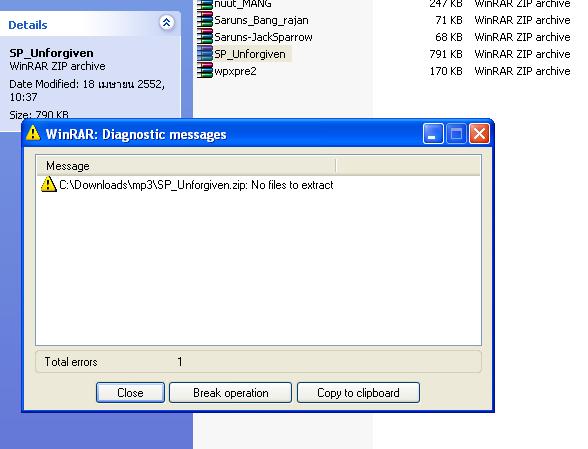The width and height of the screenshot is (588, 449).
Task: Click the Close button in diagnostics dialog
Action: [130, 392]
